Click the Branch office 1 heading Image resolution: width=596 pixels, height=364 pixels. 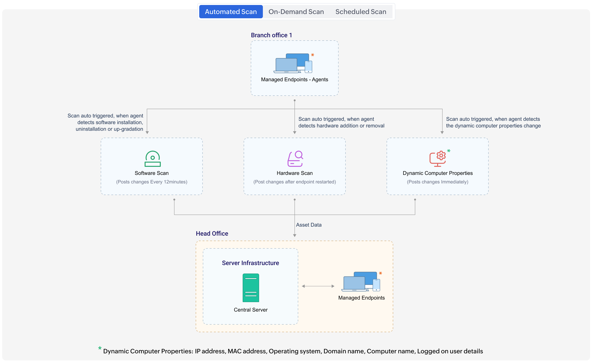[271, 35]
